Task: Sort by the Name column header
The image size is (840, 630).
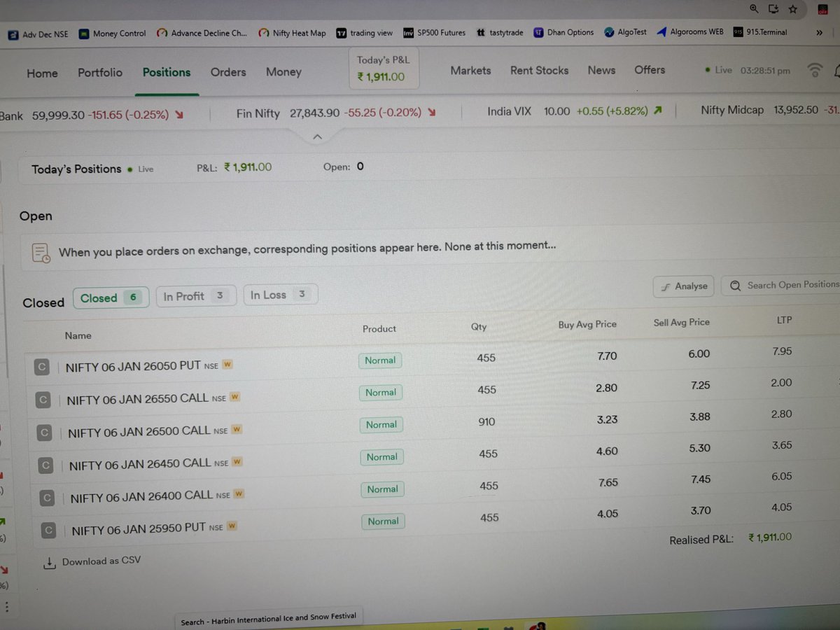Action: (x=78, y=335)
